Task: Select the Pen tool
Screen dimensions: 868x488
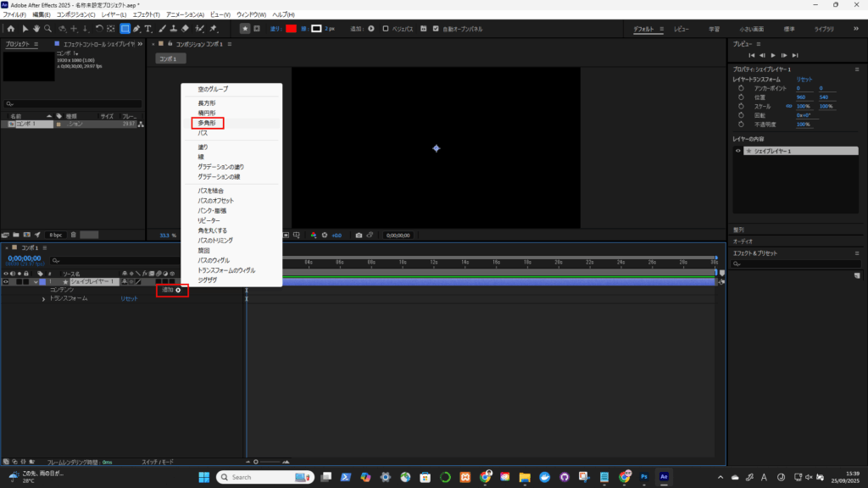Action: click(x=136, y=28)
